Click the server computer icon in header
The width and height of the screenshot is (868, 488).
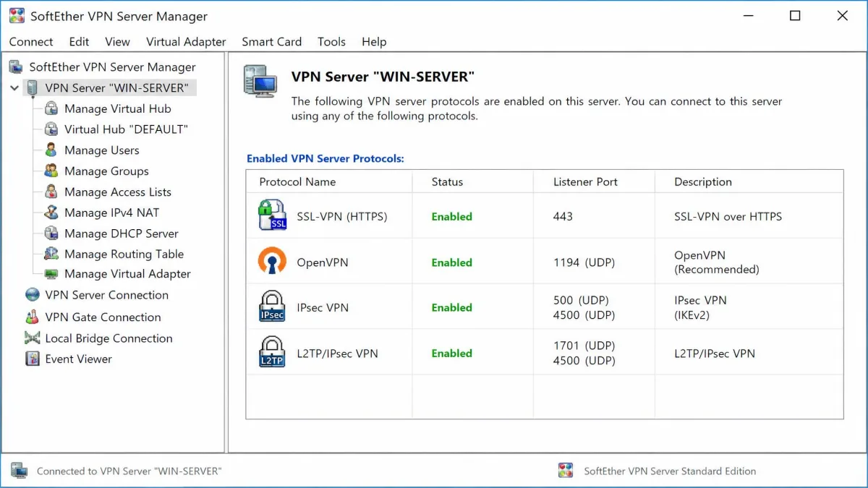tap(260, 81)
